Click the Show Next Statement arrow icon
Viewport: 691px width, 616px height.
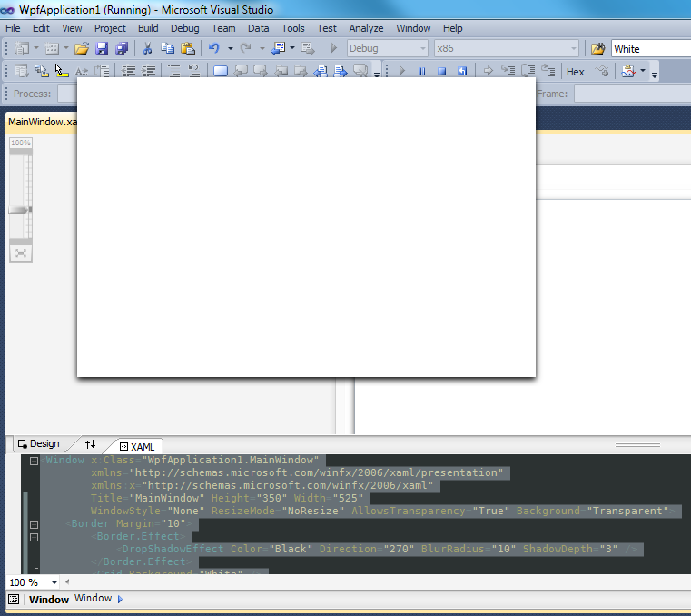488,71
